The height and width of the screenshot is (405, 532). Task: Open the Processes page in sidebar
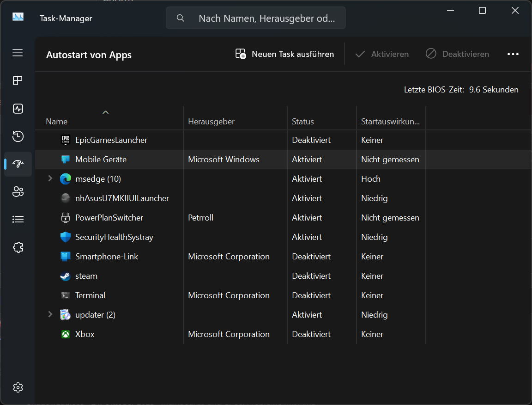coord(18,81)
